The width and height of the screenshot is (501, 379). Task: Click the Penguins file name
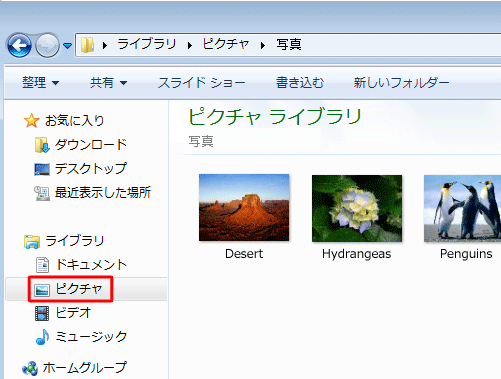click(x=466, y=254)
